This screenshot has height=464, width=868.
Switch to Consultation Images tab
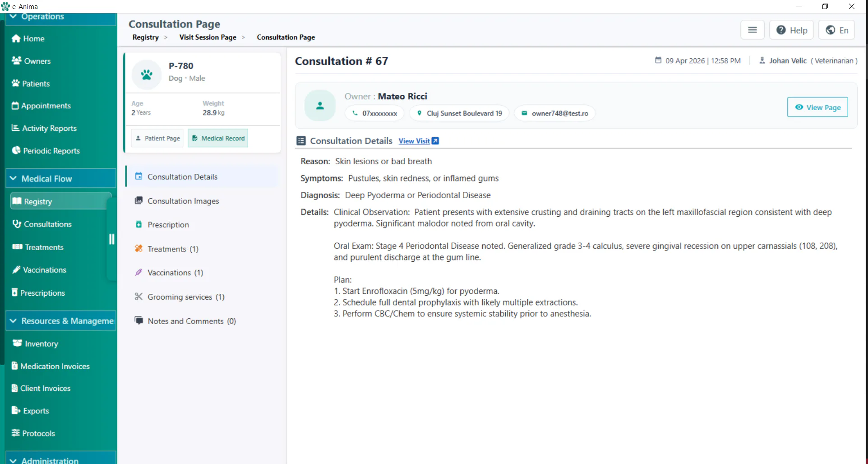pos(203,201)
